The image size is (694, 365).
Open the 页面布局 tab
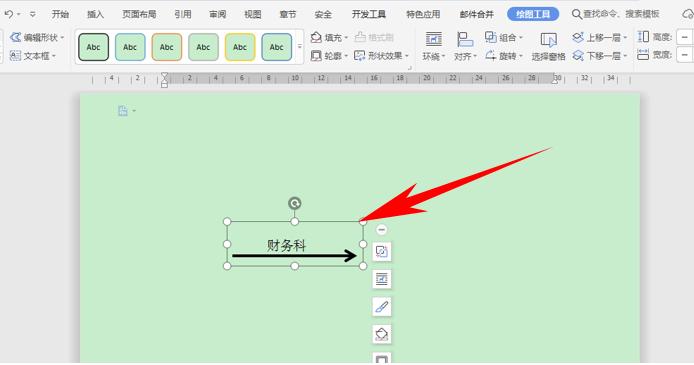pos(139,14)
